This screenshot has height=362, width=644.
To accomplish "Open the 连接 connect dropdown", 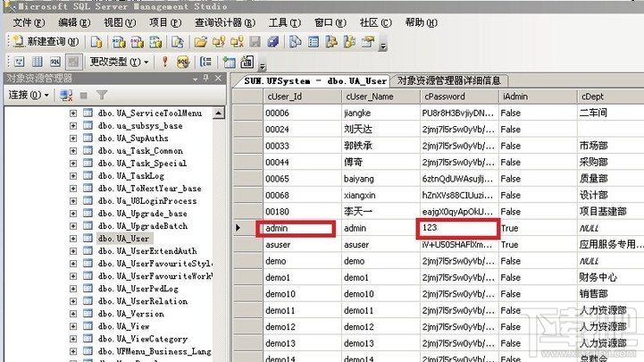I will 29,95.
